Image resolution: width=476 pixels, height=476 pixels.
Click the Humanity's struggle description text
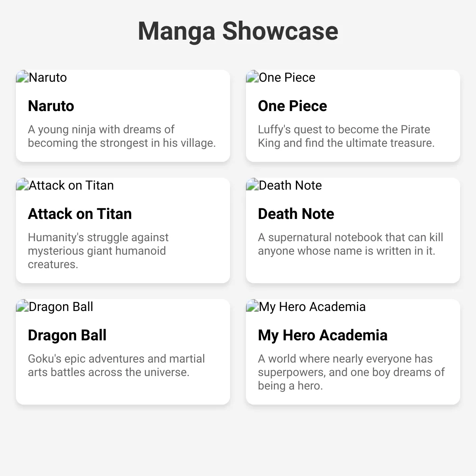pos(98,251)
